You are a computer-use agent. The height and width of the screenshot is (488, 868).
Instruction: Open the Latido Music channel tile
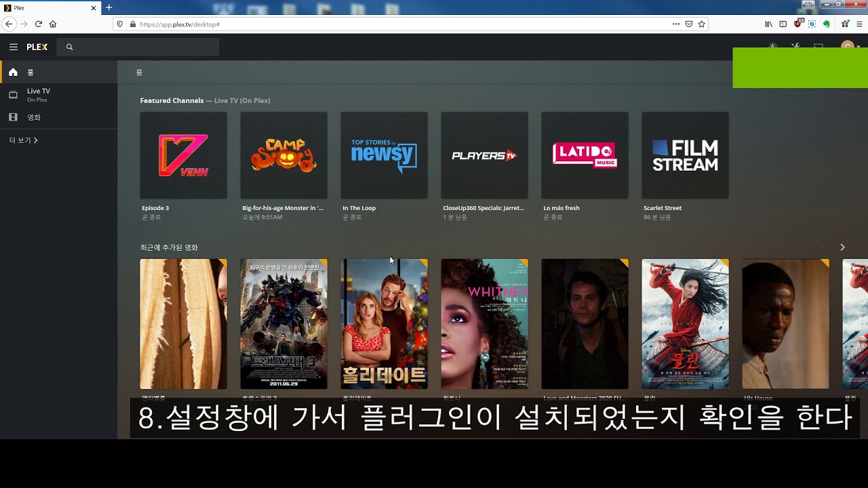click(x=585, y=155)
